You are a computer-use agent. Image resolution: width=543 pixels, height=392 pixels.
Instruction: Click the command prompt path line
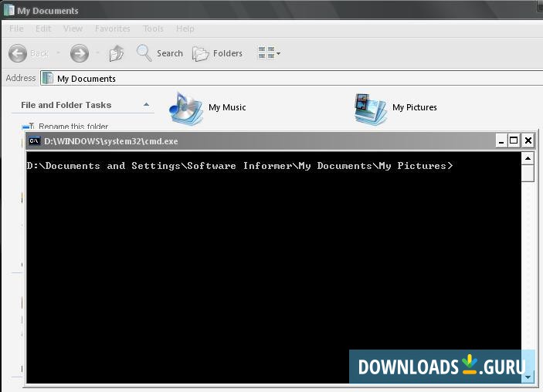pyautogui.click(x=239, y=166)
